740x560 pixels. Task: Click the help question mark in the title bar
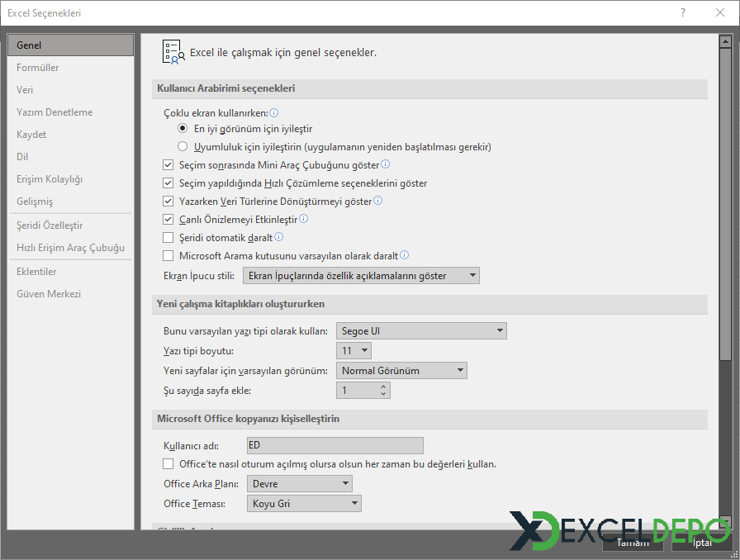pos(682,12)
